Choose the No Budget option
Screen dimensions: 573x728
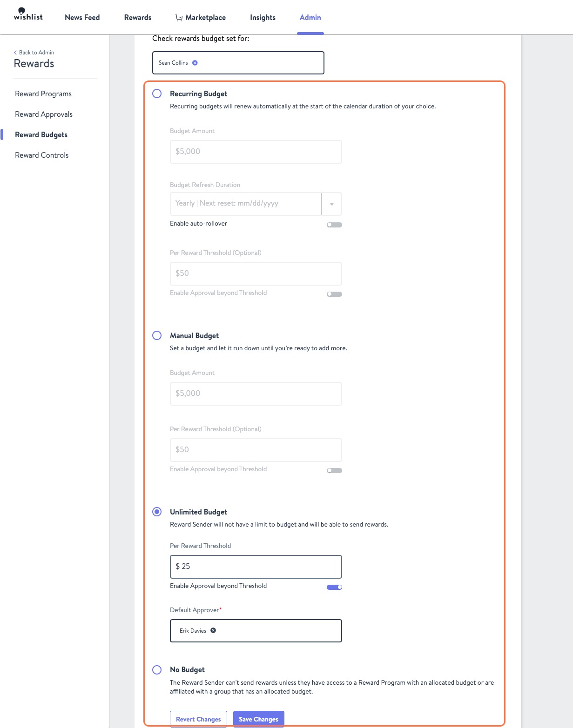(157, 670)
